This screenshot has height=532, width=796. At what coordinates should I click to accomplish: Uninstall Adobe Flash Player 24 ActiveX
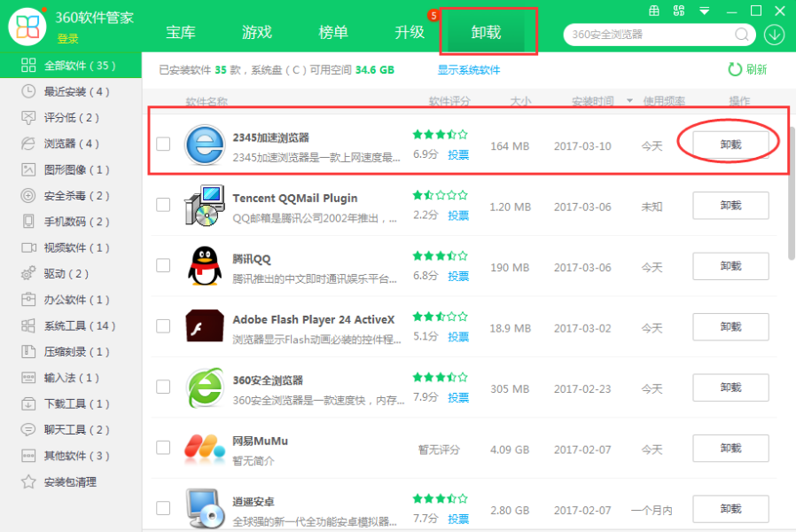[730, 327]
